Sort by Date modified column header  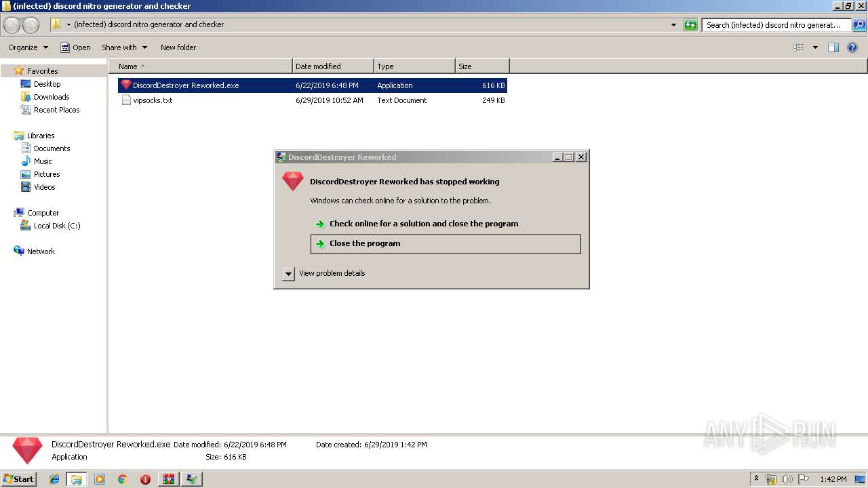(x=333, y=66)
